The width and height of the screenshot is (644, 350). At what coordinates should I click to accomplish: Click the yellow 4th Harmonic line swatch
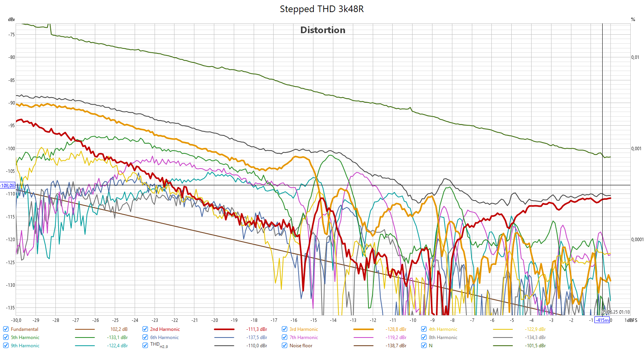(503, 329)
